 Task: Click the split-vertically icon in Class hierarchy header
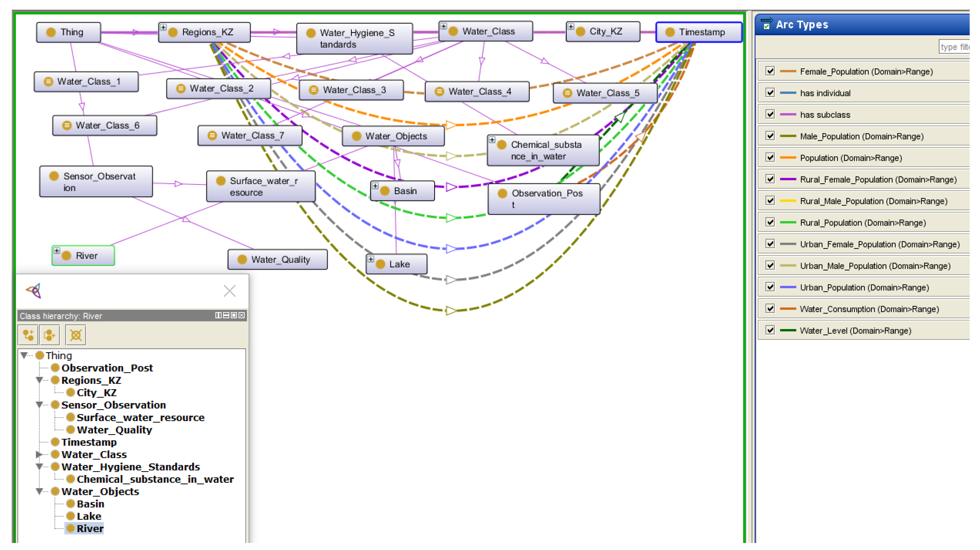(226, 316)
